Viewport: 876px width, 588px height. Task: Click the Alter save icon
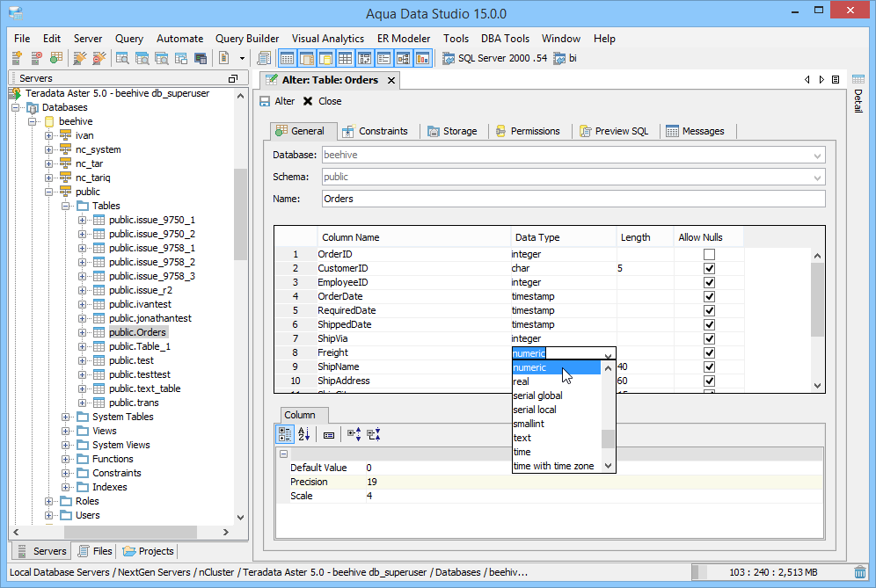coord(265,101)
